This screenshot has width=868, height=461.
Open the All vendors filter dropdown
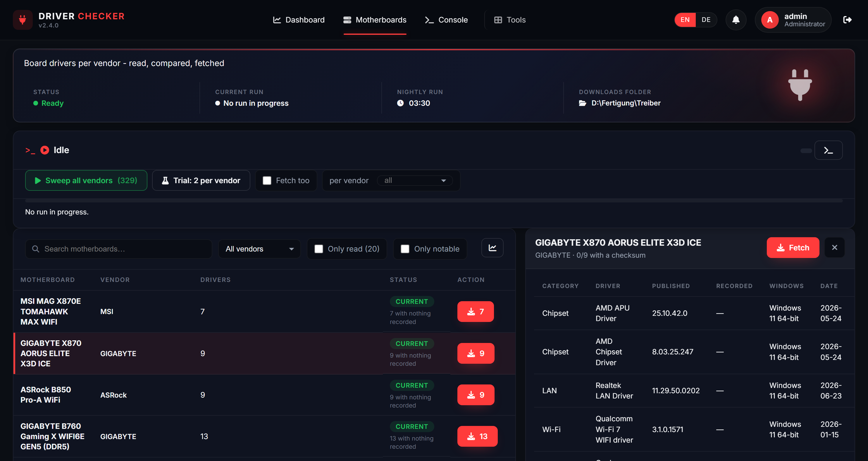click(x=259, y=249)
